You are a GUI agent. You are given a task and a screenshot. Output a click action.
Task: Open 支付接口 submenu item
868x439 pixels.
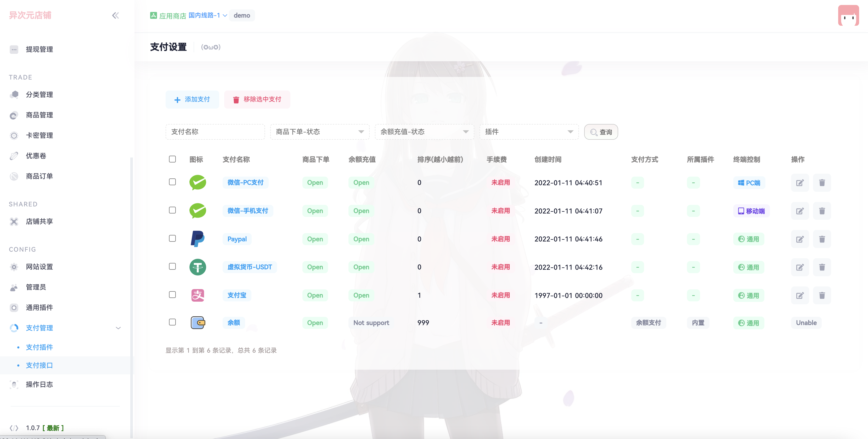[x=40, y=365]
